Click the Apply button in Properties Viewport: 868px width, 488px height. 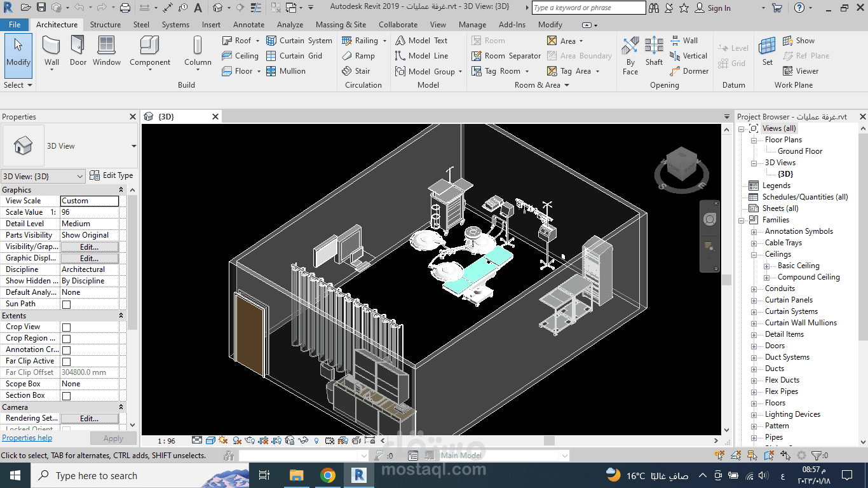(x=112, y=438)
